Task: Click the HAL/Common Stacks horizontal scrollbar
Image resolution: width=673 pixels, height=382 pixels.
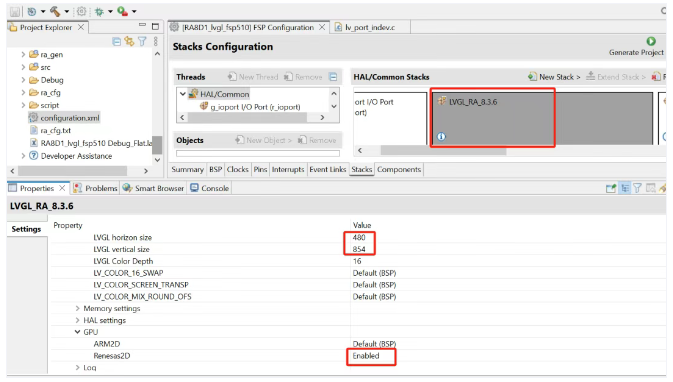Action: (443, 151)
